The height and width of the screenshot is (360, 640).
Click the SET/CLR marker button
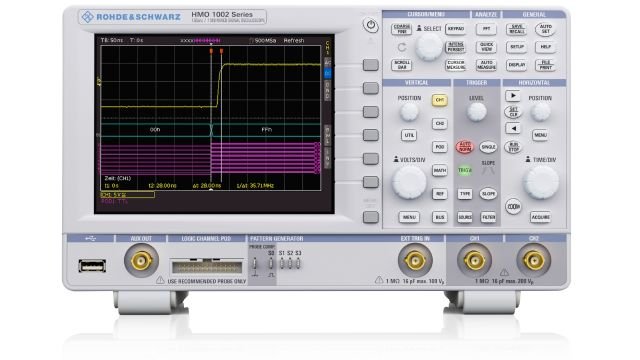513,112
